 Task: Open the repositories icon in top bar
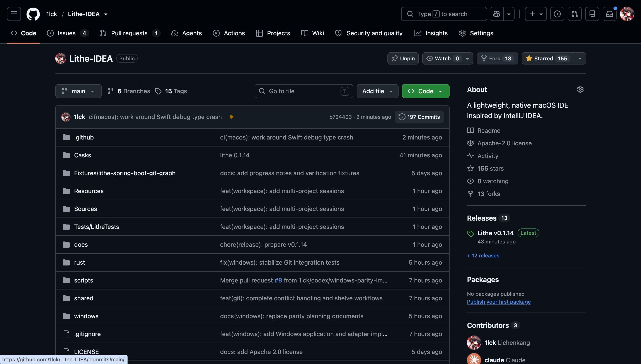(x=592, y=14)
